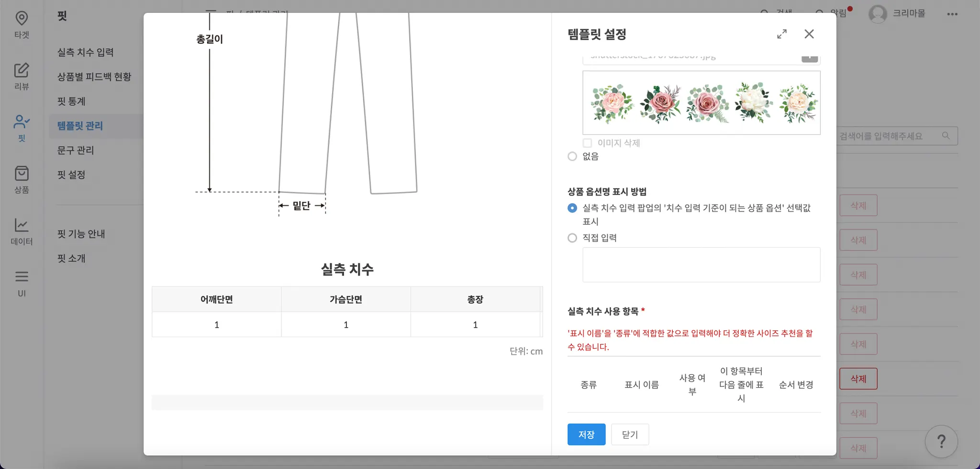Click the 저장 button

(x=586, y=434)
